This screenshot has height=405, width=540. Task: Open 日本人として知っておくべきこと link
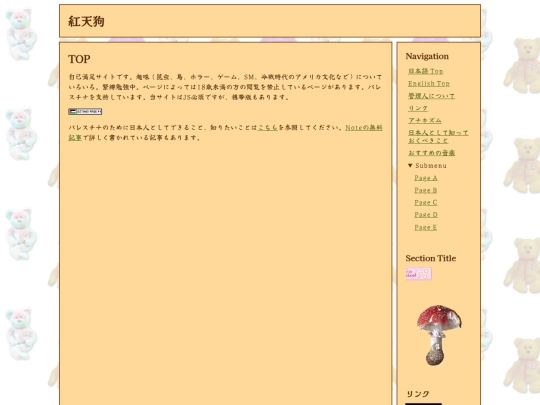click(438, 136)
